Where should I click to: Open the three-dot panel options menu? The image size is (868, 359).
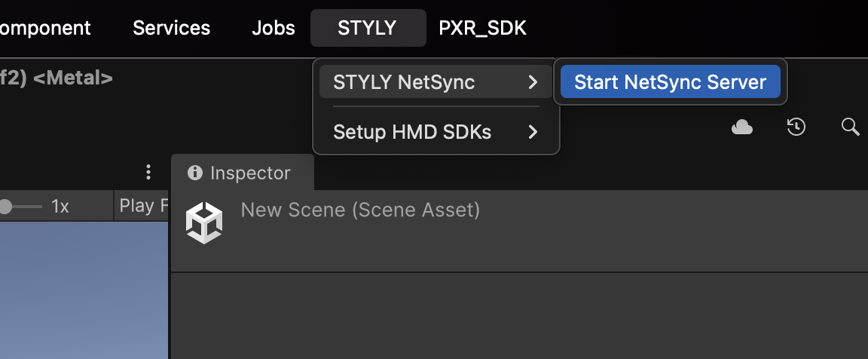[148, 173]
